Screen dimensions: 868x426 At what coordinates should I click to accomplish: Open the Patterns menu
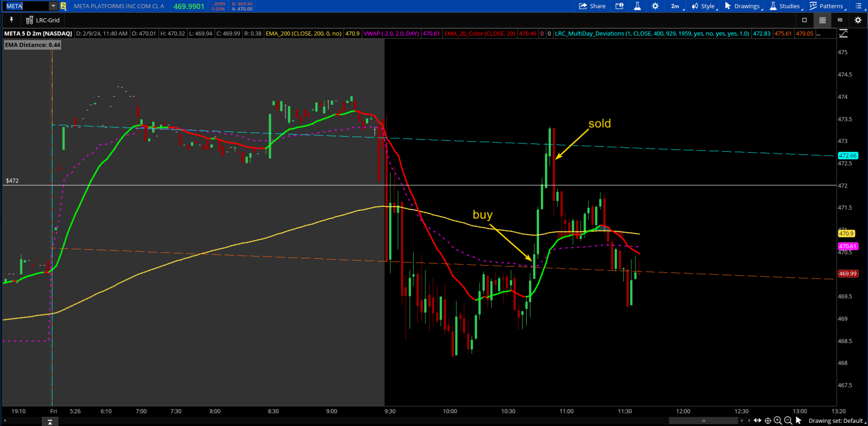(827, 6)
